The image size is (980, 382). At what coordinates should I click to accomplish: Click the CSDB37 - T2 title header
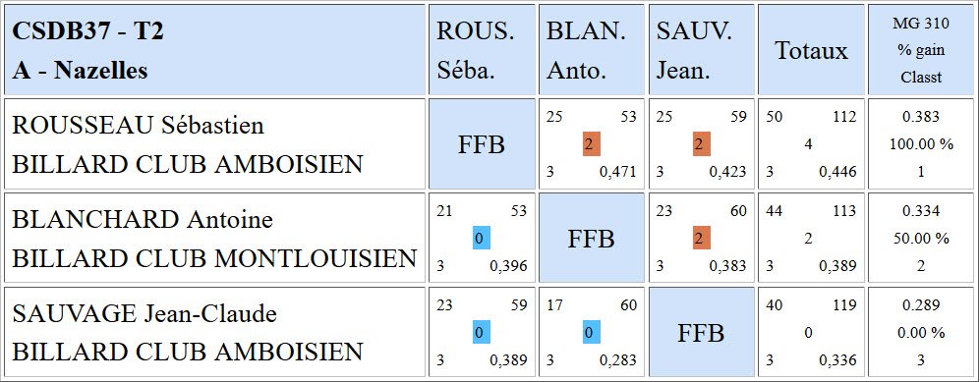(88, 31)
